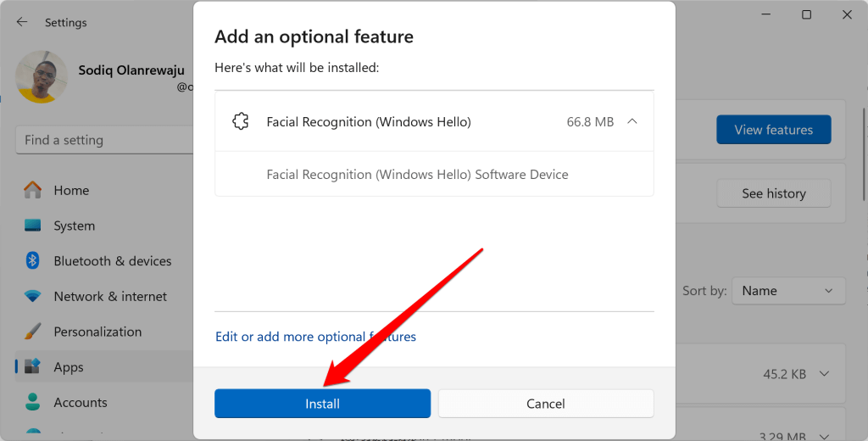Open the Sort by Name dropdown

pos(788,291)
